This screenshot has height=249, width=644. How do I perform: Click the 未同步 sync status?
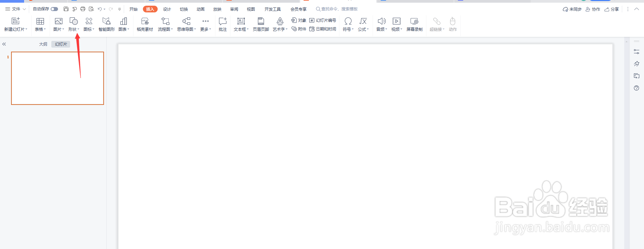572,9
